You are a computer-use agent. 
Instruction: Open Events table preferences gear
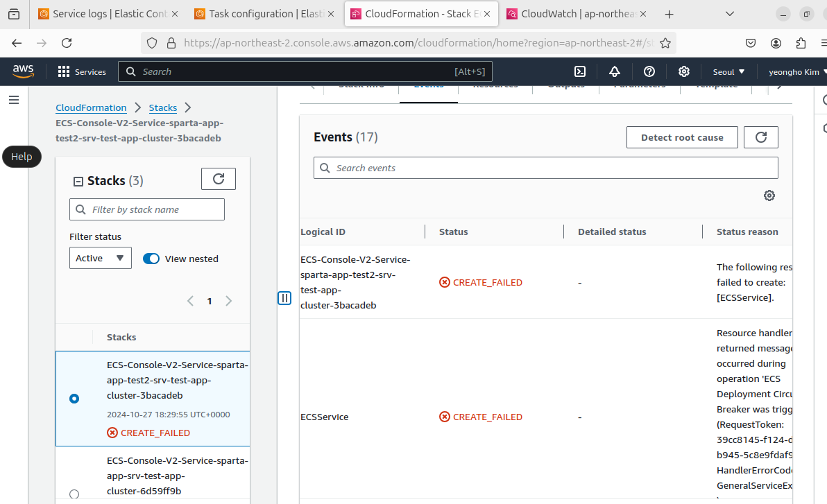769,195
